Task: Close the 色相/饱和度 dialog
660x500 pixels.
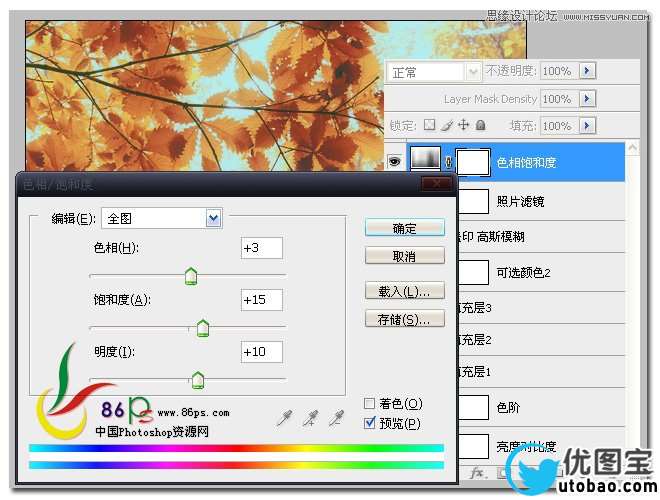Action: pos(436,184)
